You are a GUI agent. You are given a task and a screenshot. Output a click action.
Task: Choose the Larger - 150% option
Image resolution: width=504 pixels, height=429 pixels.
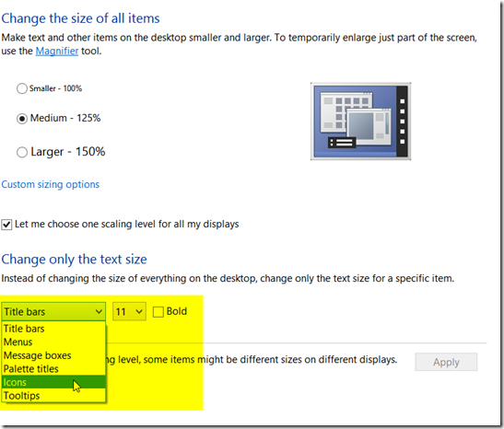22,152
